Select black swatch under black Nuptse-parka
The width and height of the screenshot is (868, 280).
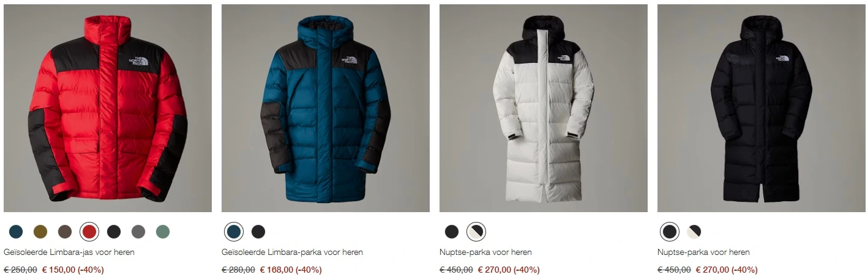[670, 232]
